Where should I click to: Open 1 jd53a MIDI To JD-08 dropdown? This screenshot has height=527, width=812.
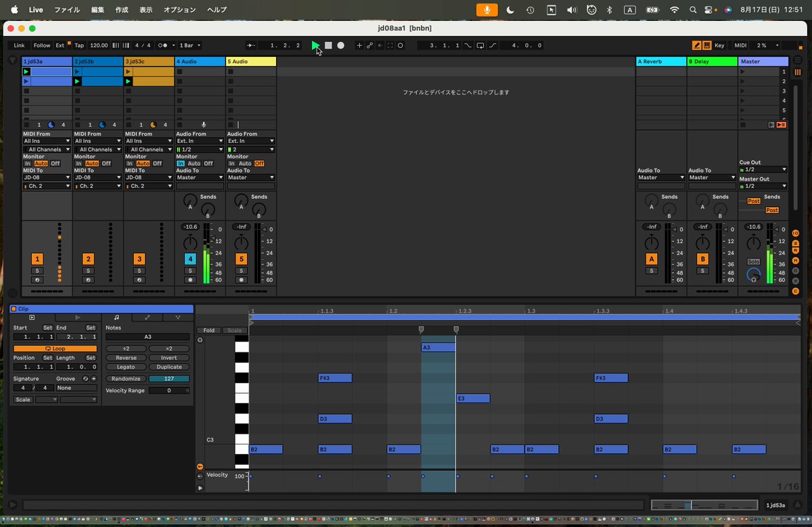point(47,177)
